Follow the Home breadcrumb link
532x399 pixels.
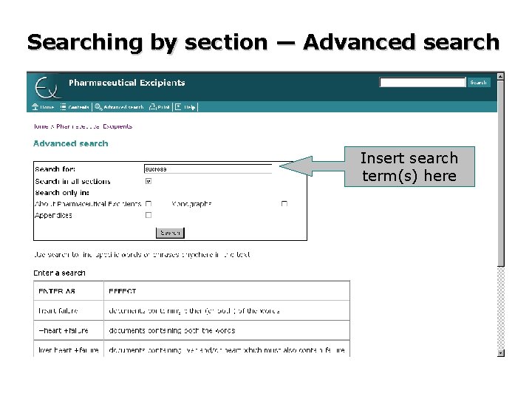(x=41, y=126)
